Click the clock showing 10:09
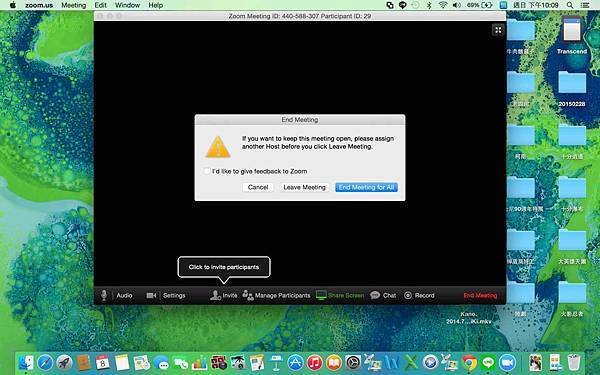 (x=536, y=5)
